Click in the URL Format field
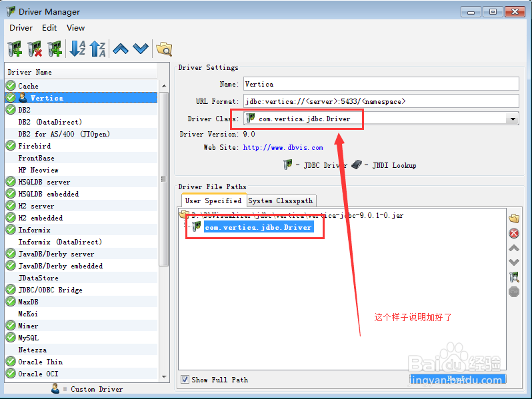This screenshot has width=532, height=399. pos(381,101)
